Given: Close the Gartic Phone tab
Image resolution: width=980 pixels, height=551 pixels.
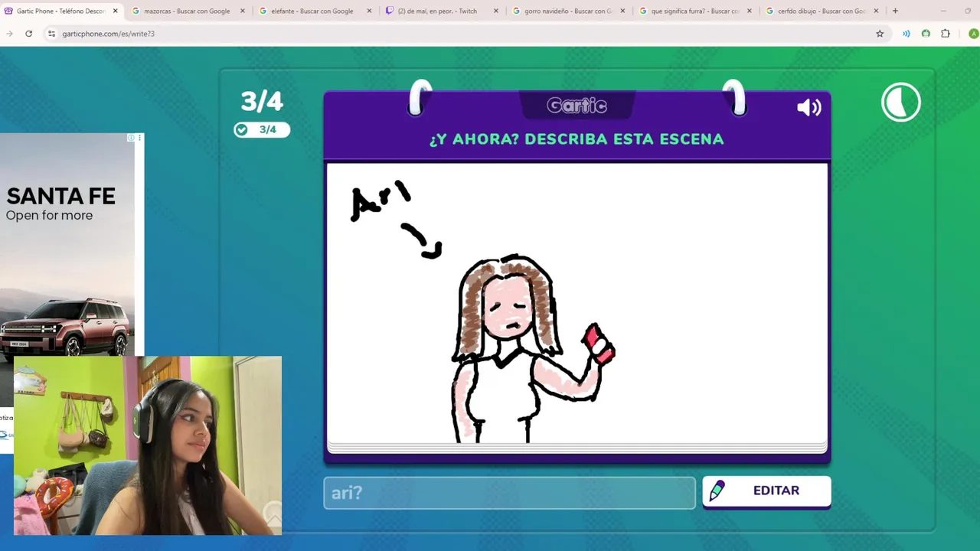Looking at the screenshot, I should coord(116,11).
